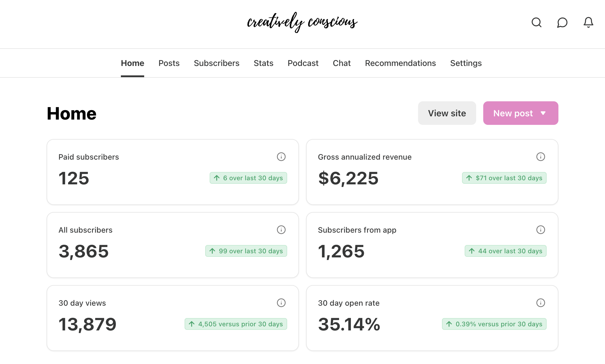Open the Settings tab

click(x=466, y=63)
